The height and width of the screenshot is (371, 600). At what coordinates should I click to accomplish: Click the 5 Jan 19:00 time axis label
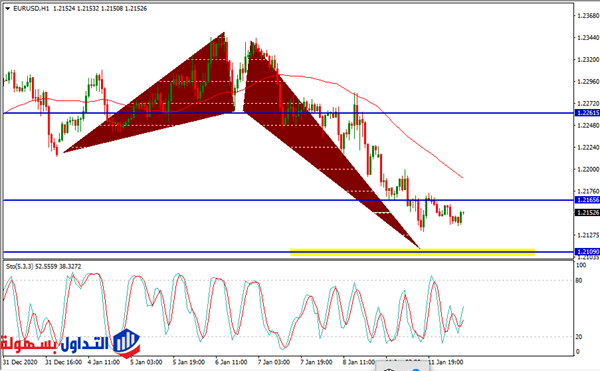(x=189, y=362)
